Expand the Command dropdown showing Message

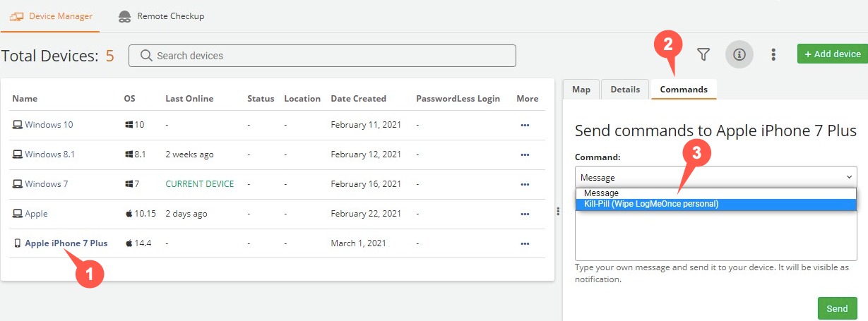716,178
